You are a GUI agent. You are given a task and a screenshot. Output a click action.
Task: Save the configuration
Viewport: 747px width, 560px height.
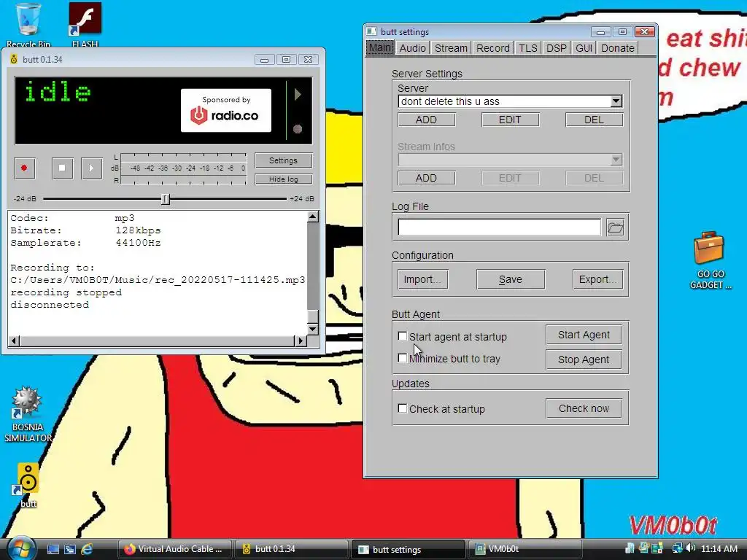[511, 279]
